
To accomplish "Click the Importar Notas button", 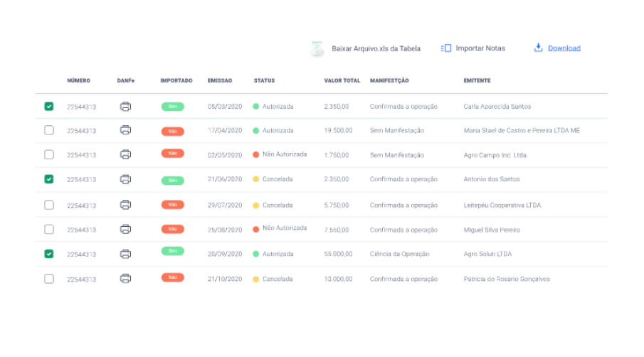I will (480, 48).
